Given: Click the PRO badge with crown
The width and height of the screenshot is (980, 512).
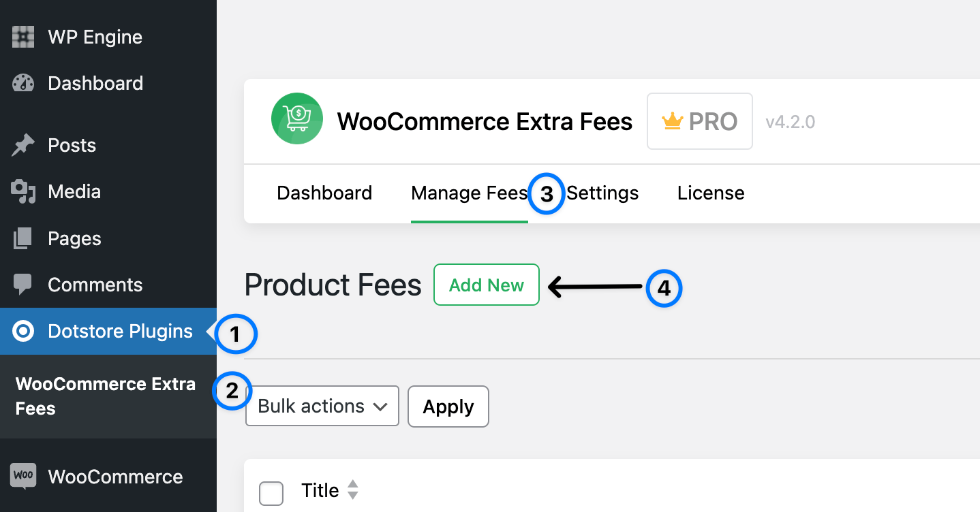Looking at the screenshot, I should 699,121.
